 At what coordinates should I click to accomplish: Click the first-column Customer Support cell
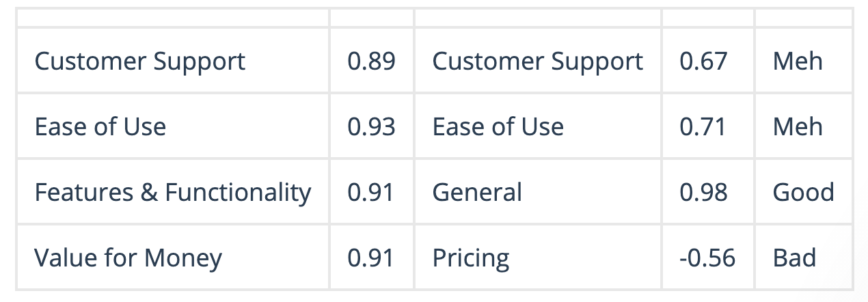[x=140, y=61]
